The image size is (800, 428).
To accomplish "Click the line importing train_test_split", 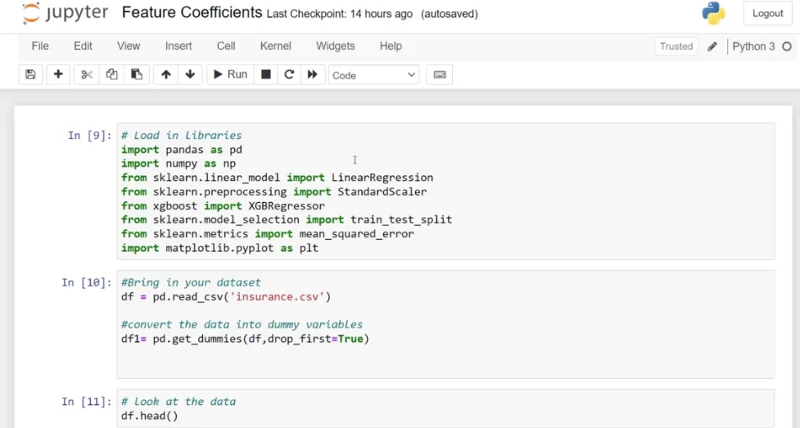I will pyautogui.click(x=286, y=219).
